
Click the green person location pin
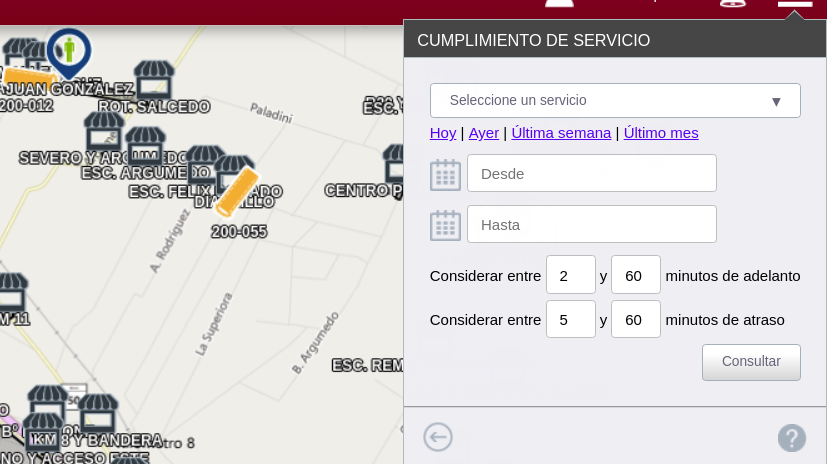tap(68, 49)
